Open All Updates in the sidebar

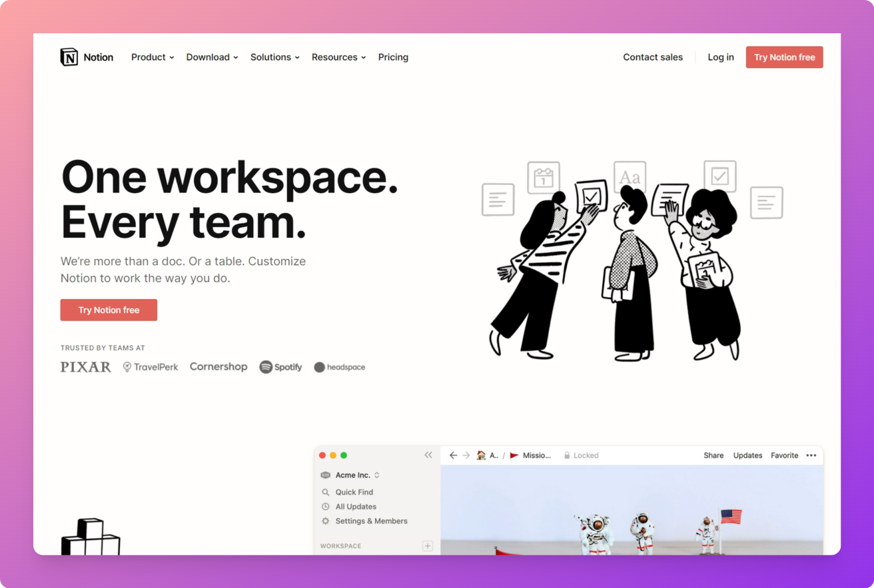pyautogui.click(x=349, y=507)
